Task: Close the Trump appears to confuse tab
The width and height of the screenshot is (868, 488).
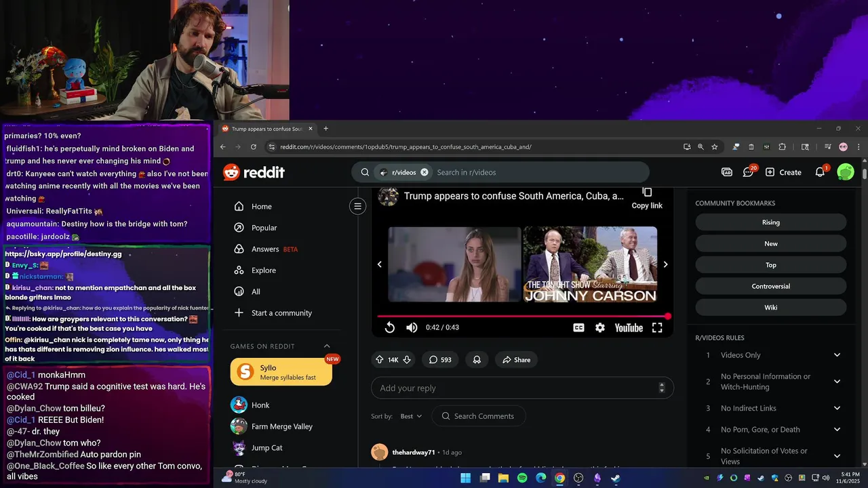Action: tap(311, 129)
